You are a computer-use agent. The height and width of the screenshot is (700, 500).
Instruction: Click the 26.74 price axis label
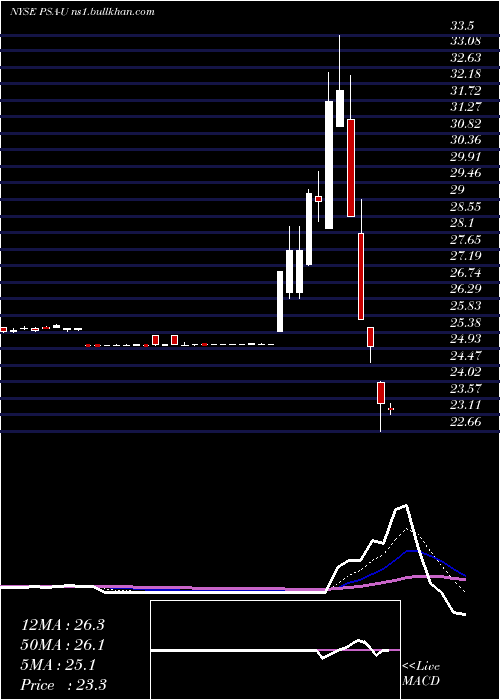(x=465, y=272)
